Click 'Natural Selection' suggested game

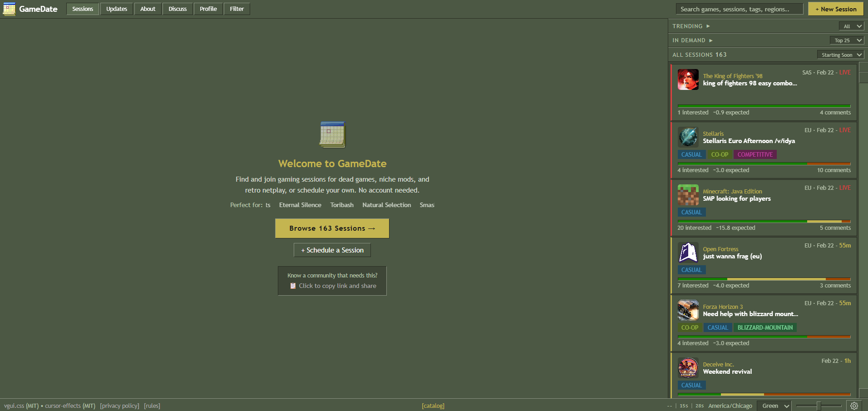[387, 205]
